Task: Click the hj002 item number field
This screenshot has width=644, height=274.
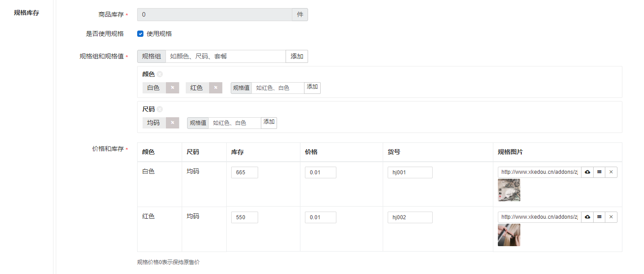Action: pos(410,217)
